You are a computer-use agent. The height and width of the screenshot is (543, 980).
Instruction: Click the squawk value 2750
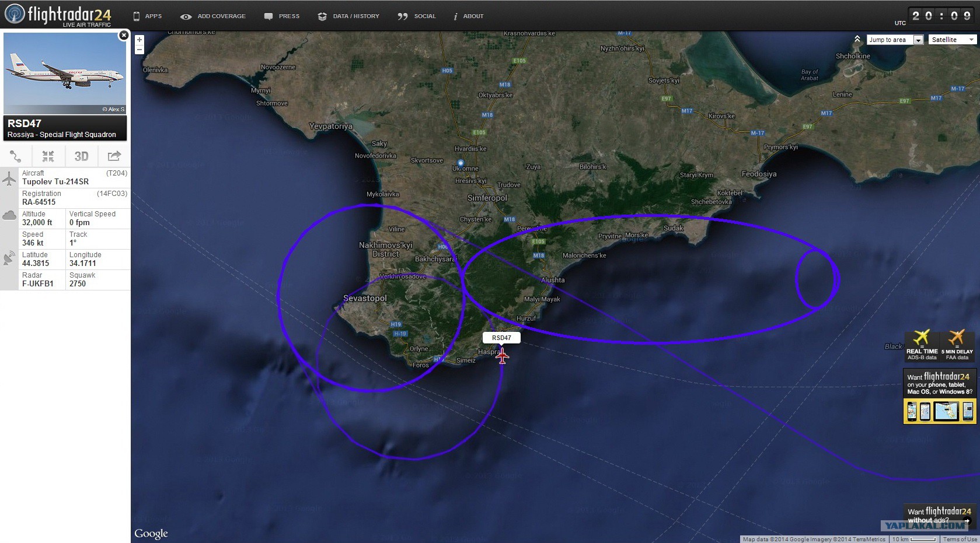78,284
